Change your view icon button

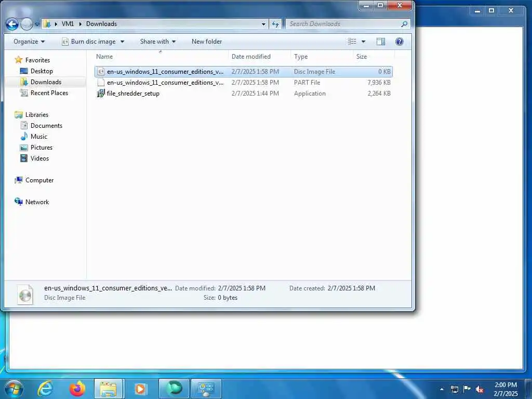[352, 42]
